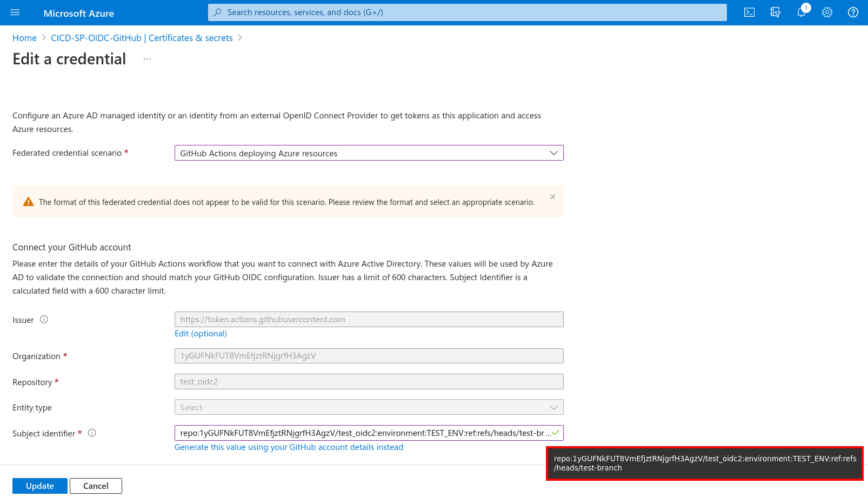The width and height of the screenshot is (868, 497).
Task: Dismiss the federated credential warning banner
Action: (552, 197)
